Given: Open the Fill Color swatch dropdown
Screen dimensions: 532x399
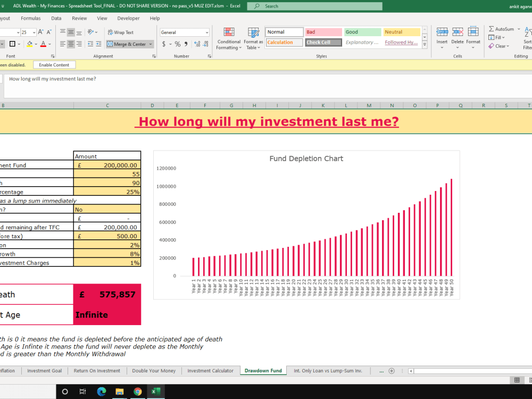Looking at the screenshot, I should point(36,44).
